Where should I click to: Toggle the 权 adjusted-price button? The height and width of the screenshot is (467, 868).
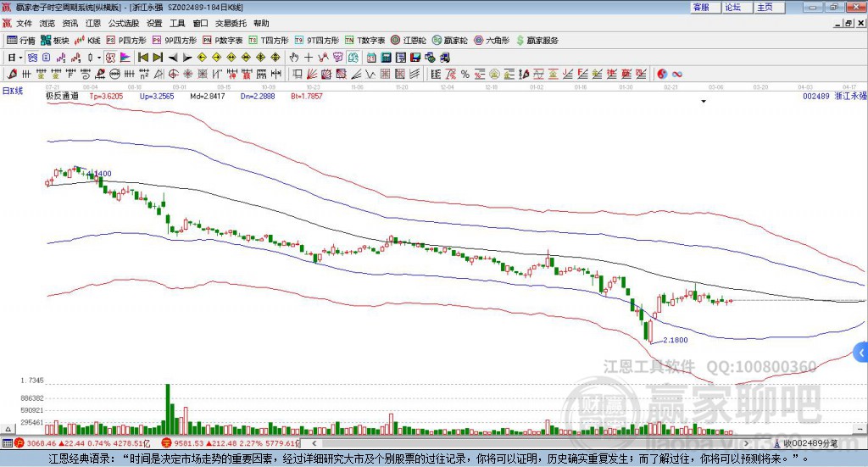tap(110, 58)
